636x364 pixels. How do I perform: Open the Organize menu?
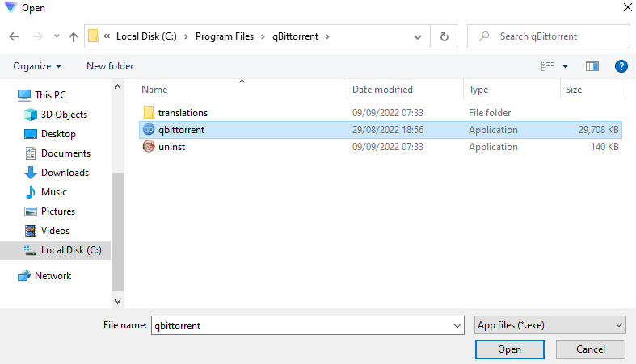pos(37,66)
